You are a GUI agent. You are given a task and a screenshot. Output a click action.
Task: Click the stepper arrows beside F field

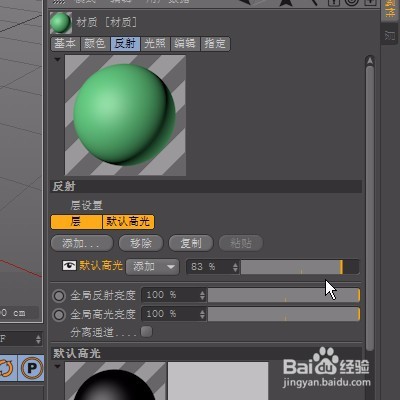(x=38, y=339)
